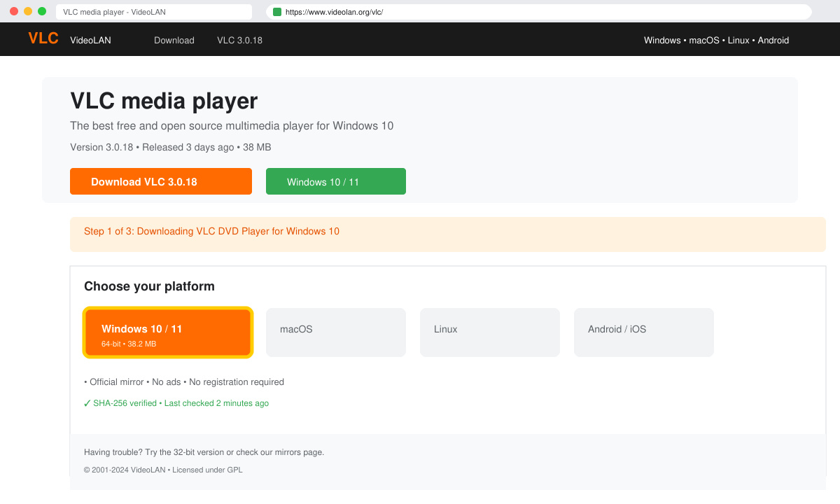Click the copyright VideoLAN GPL footer text
Image resolution: width=840 pixels, height=504 pixels.
coord(163,470)
